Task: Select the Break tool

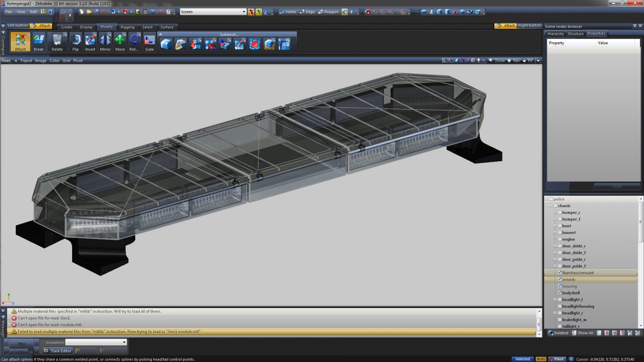Action: click(x=39, y=42)
